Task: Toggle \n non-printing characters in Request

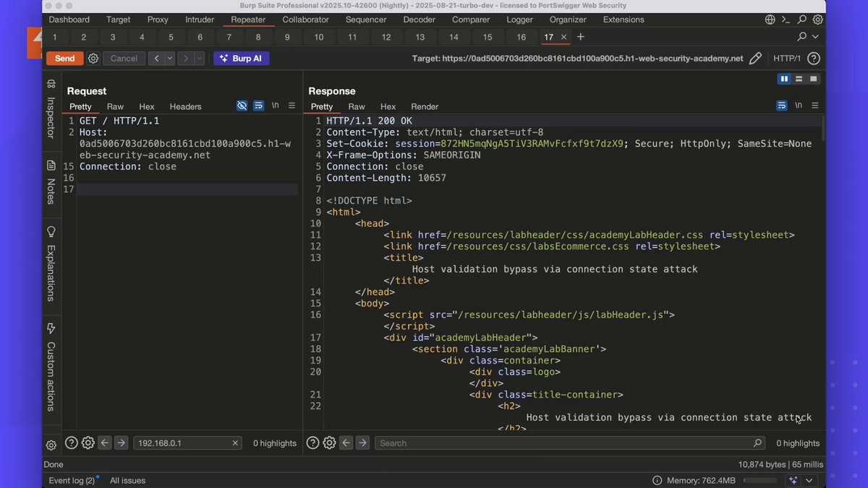Action: point(276,106)
